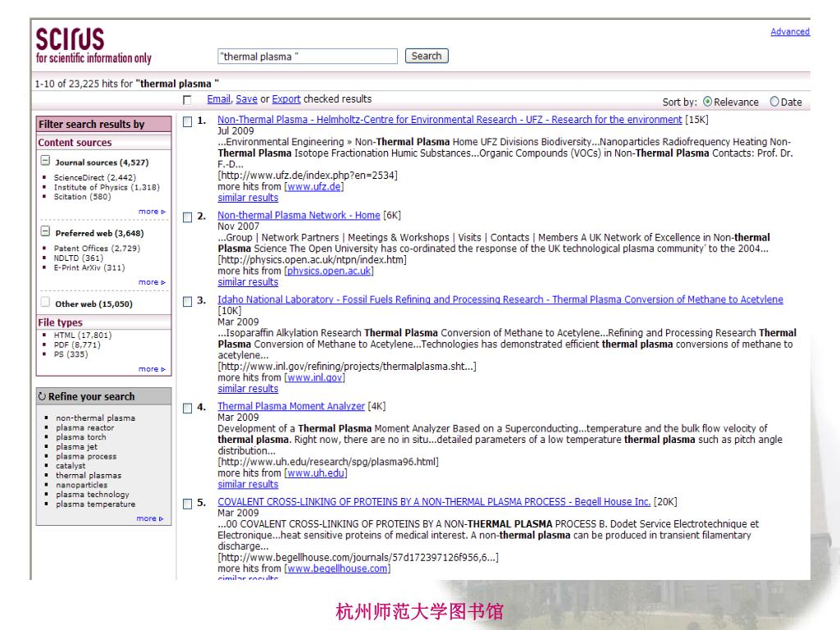
Task: Show more Preferred web sources
Action: 152,282
